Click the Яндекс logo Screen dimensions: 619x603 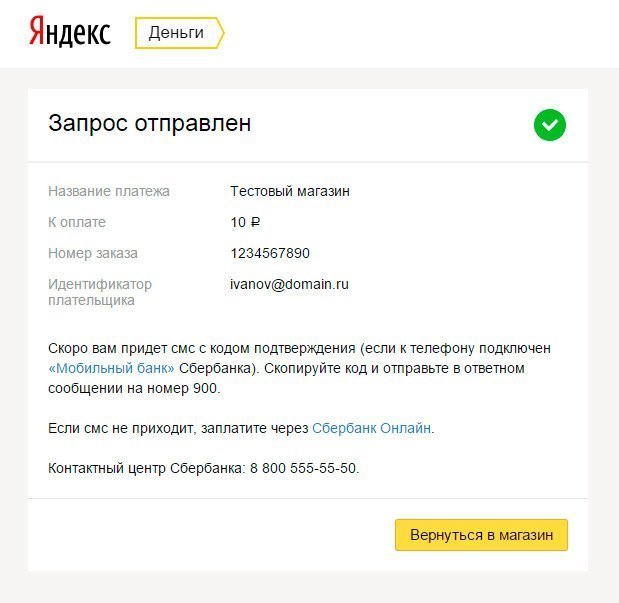(x=70, y=32)
